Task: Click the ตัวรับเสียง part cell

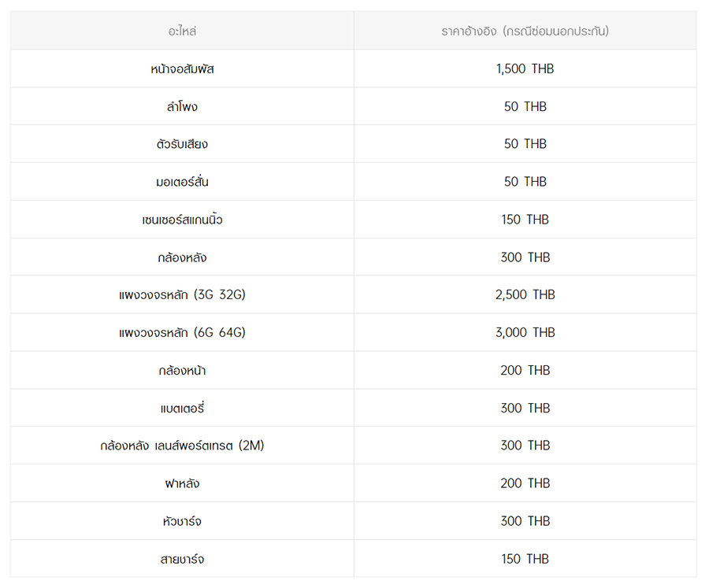Action: click(182, 144)
